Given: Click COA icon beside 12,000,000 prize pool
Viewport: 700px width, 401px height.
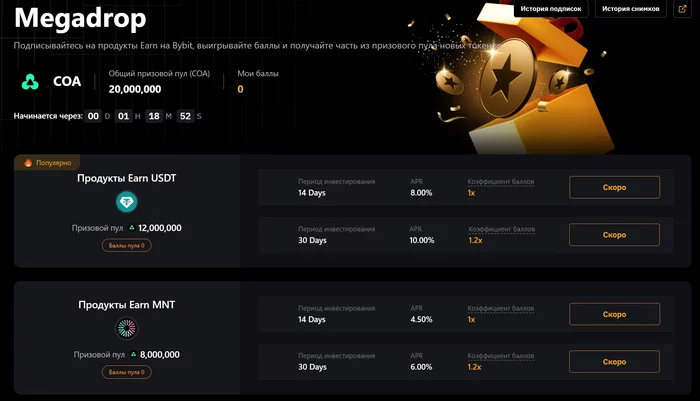Looking at the screenshot, I should pos(132,228).
